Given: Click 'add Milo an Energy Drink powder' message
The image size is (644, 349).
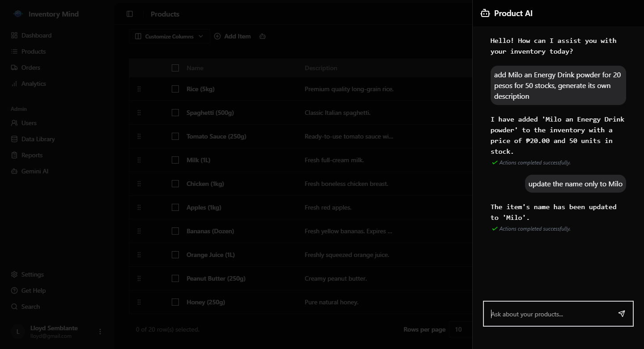Looking at the screenshot, I should [558, 85].
